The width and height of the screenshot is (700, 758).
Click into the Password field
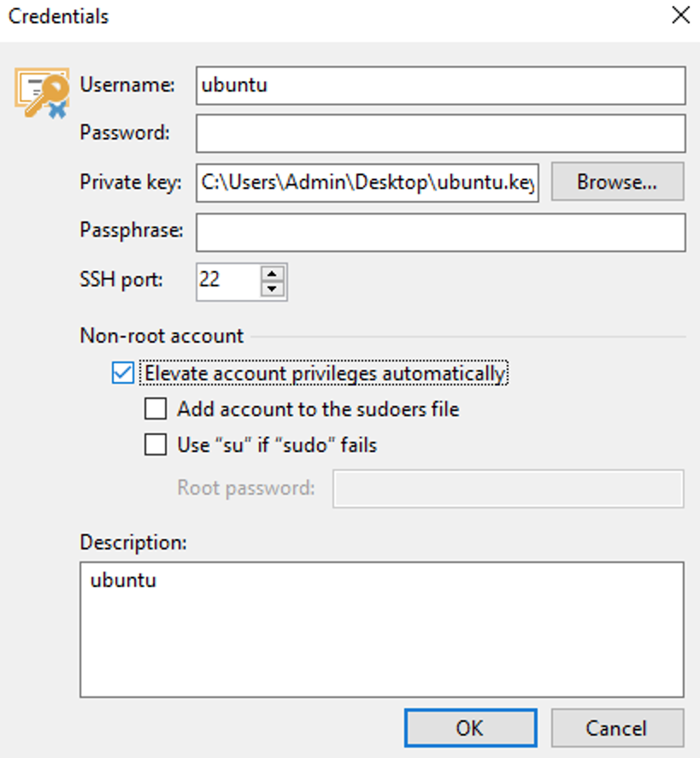(440, 133)
